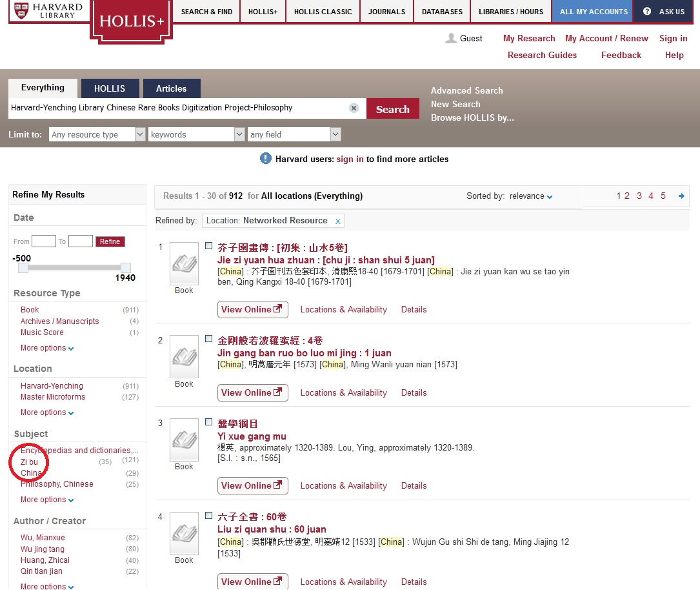
Task: Go to next results page arrow
Action: point(681,196)
